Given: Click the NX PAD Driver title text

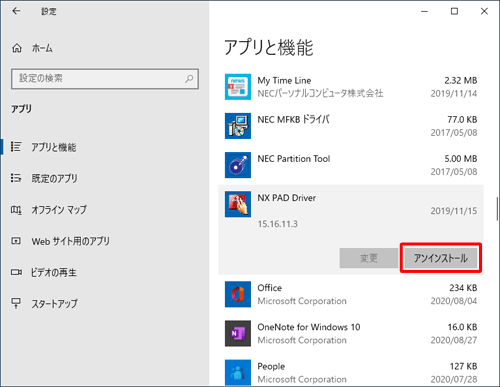Looking at the screenshot, I should click(x=287, y=198).
